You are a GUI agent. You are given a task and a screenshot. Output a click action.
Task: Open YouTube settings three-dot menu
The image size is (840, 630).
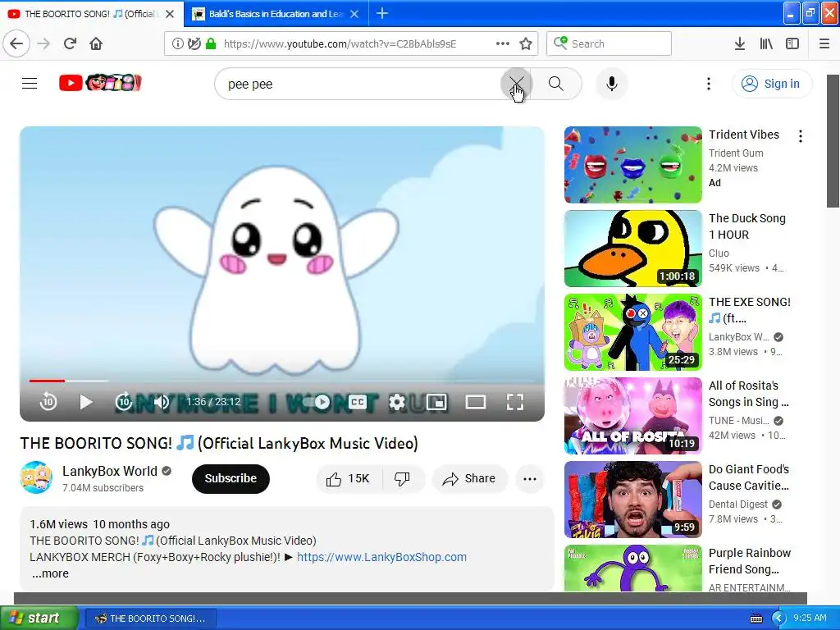pyautogui.click(x=709, y=84)
